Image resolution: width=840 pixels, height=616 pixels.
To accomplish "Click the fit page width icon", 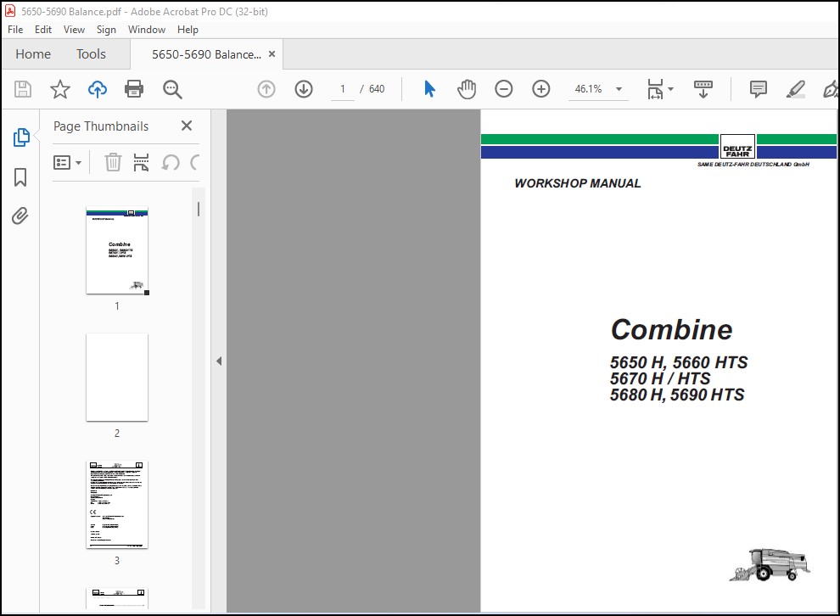I will pyautogui.click(x=655, y=89).
